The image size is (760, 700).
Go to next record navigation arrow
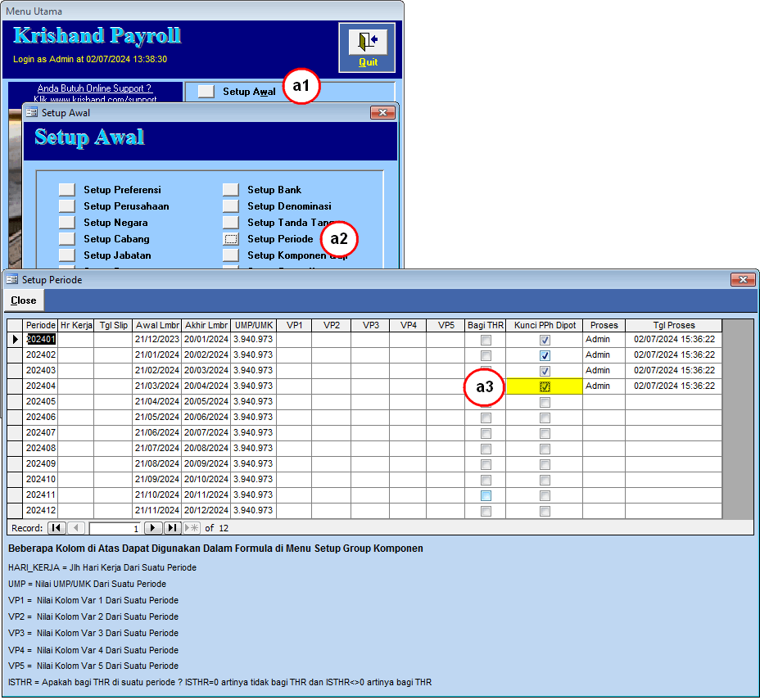tap(153, 528)
